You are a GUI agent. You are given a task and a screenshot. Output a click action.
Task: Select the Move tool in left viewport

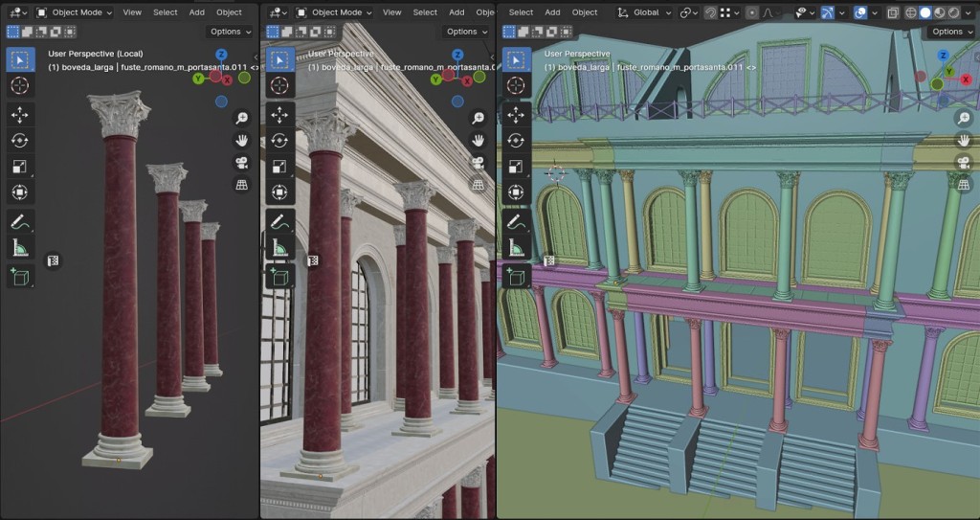tap(19, 115)
